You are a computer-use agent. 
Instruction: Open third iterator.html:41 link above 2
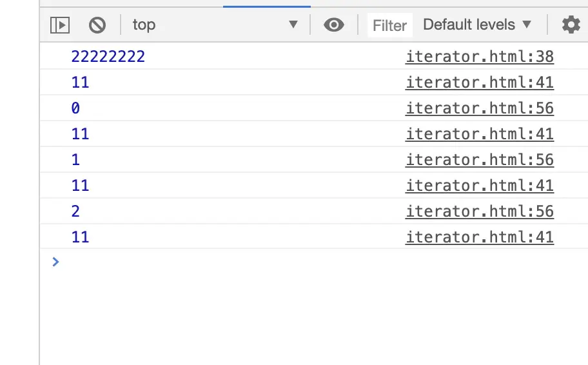click(479, 185)
